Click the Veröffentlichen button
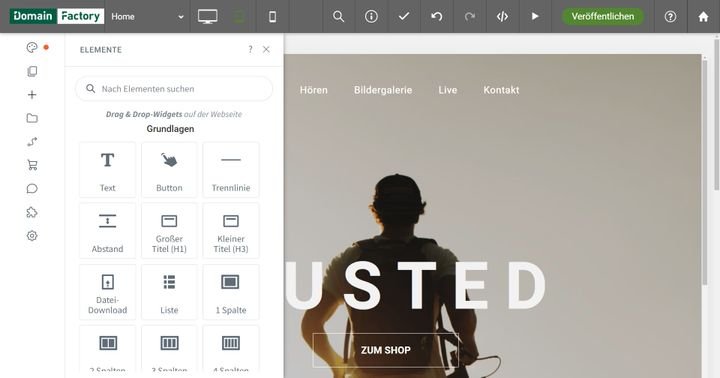Image resolution: width=720 pixels, height=378 pixels. [602, 17]
